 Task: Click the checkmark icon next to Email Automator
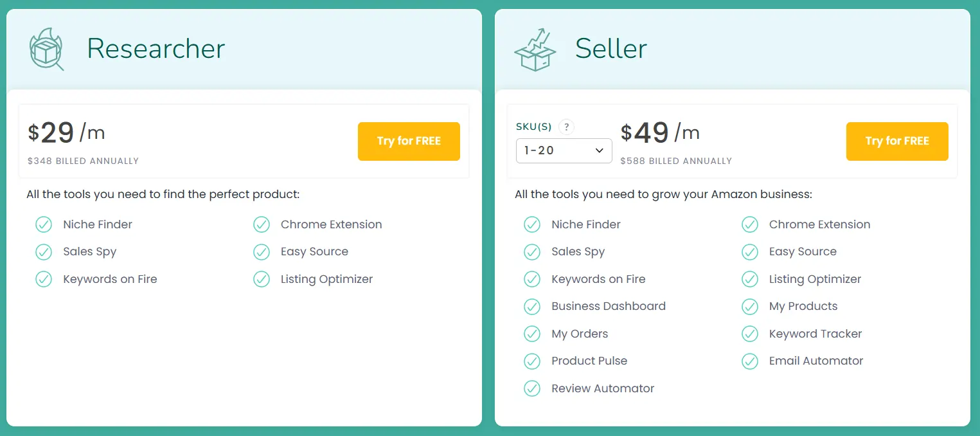coord(750,361)
